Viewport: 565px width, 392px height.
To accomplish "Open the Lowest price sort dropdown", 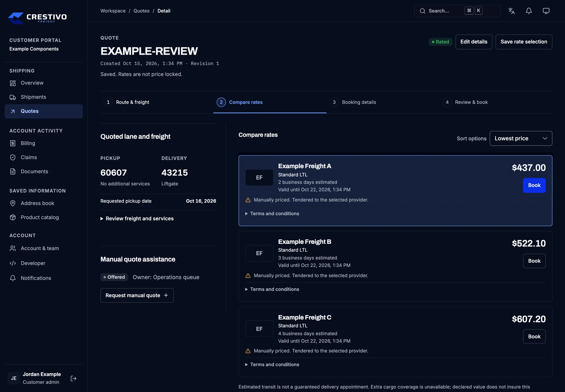I will pyautogui.click(x=521, y=138).
